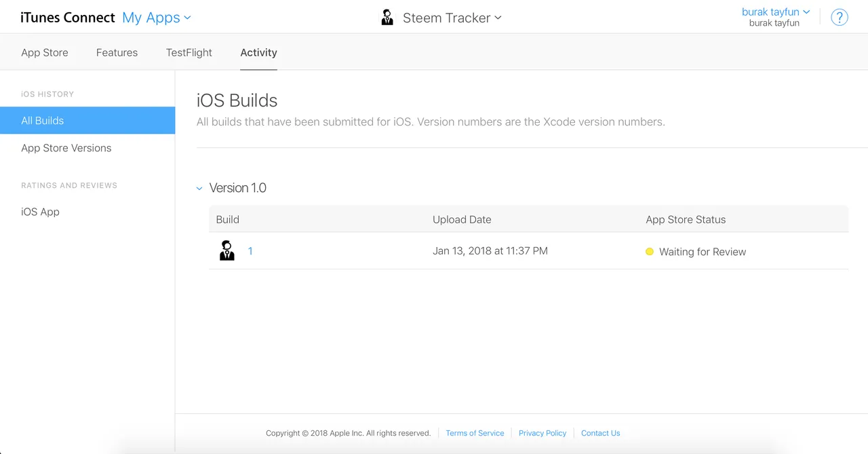Screen dimensions: 868x454
Task: Click the Copyright 2018 Apple Inc. text
Action: [x=349, y=433]
